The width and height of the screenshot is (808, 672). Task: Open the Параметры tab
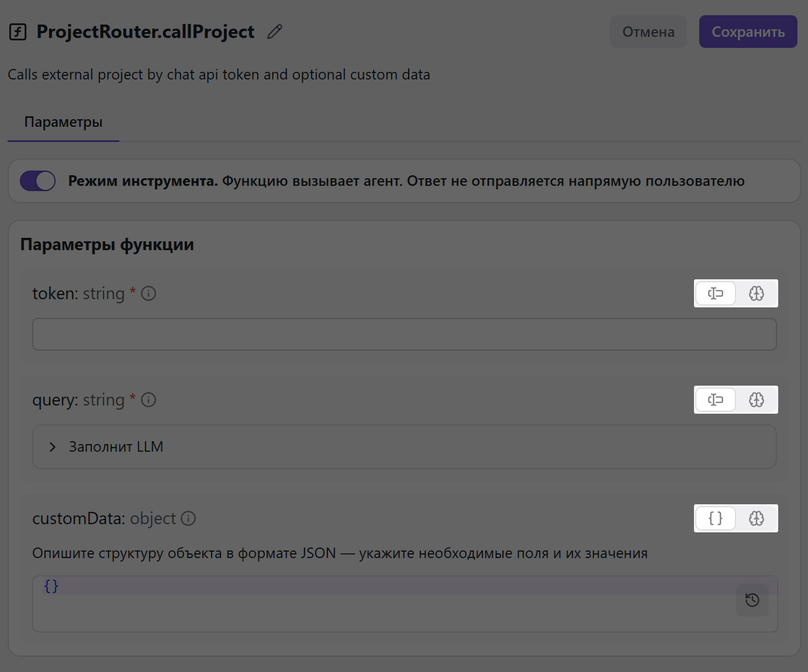click(63, 122)
